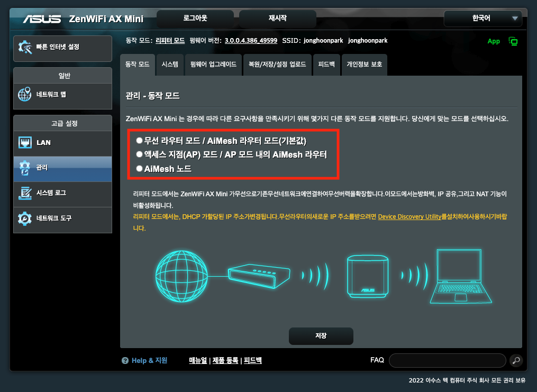
Task: Open the 개인정보 보호 tab
Action: 365,65
